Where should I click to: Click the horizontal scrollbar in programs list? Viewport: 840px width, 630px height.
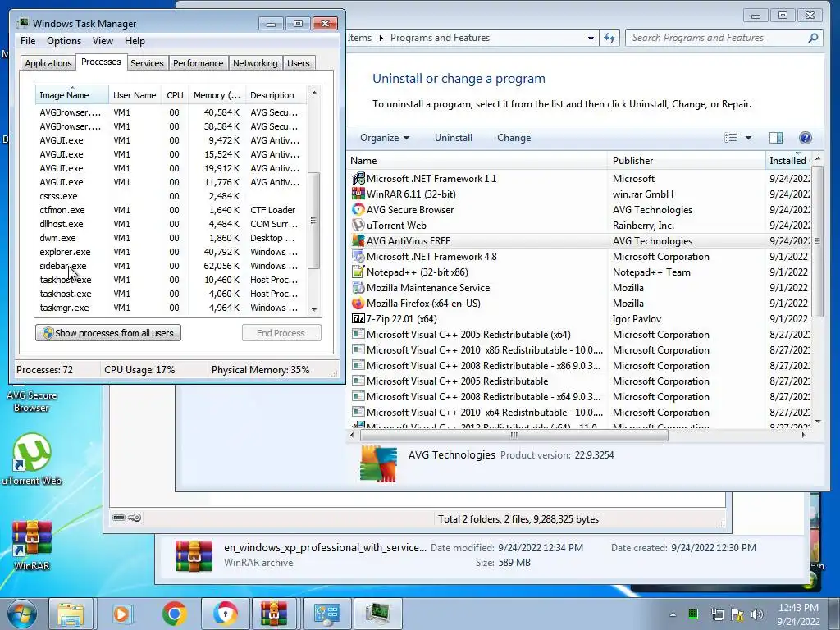[514, 435]
